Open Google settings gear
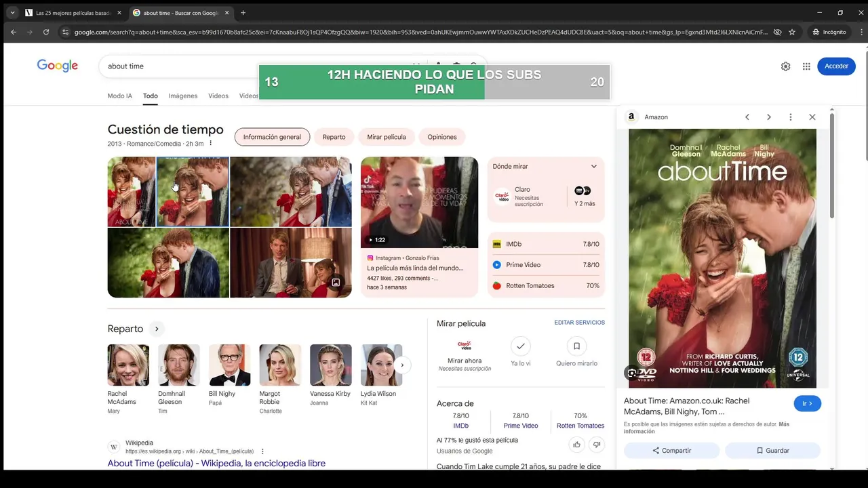The height and width of the screenshot is (488, 868). pos(785,66)
